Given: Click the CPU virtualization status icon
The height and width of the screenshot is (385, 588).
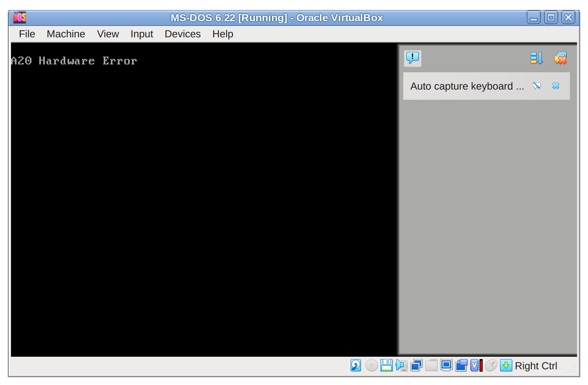Looking at the screenshot, I should pyautogui.click(x=476, y=365).
